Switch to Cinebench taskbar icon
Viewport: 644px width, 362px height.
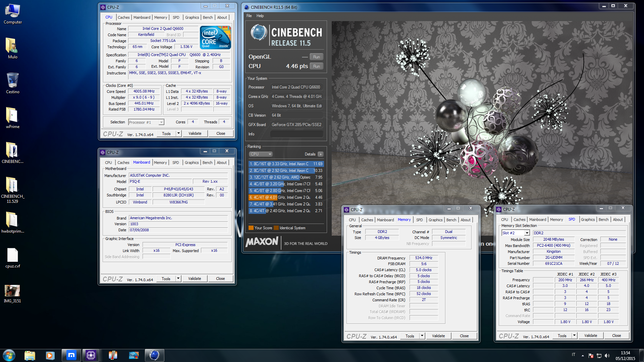pos(154,355)
